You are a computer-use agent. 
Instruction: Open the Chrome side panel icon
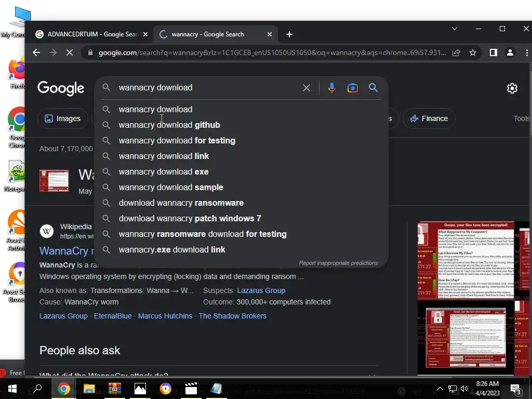tap(494, 52)
